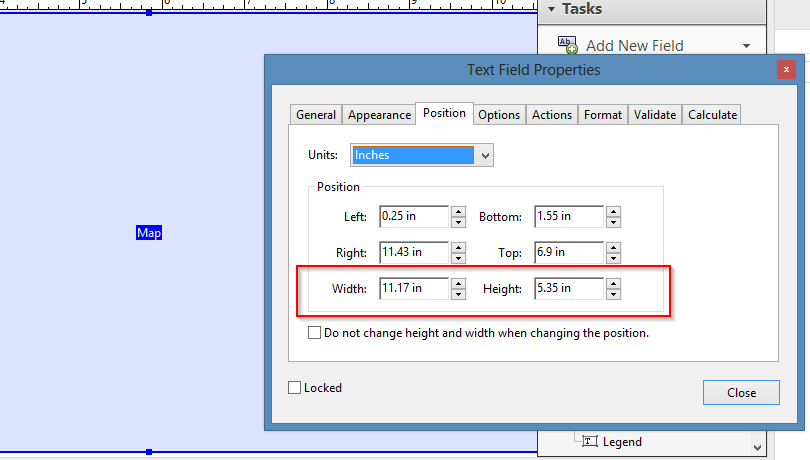The height and width of the screenshot is (460, 810).
Task: Switch to the Options tab
Action: click(498, 115)
